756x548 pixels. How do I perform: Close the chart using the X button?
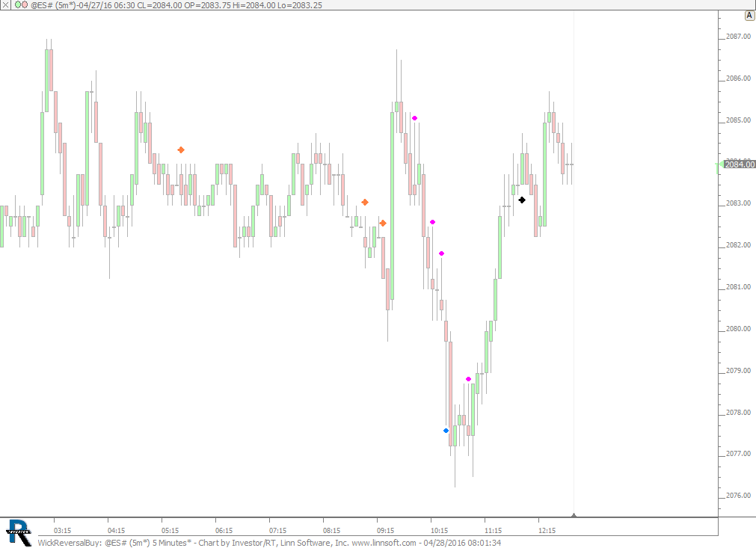tap(4, 4)
